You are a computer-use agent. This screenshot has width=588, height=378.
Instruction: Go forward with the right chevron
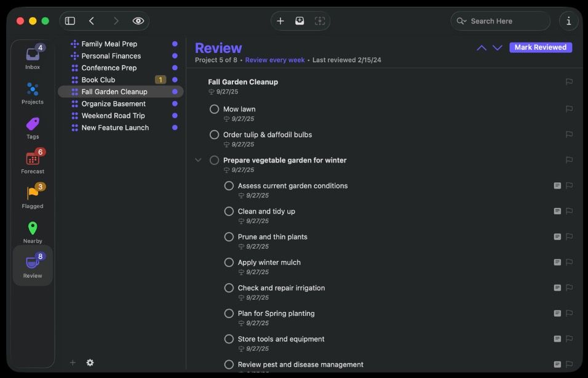click(116, 21)
